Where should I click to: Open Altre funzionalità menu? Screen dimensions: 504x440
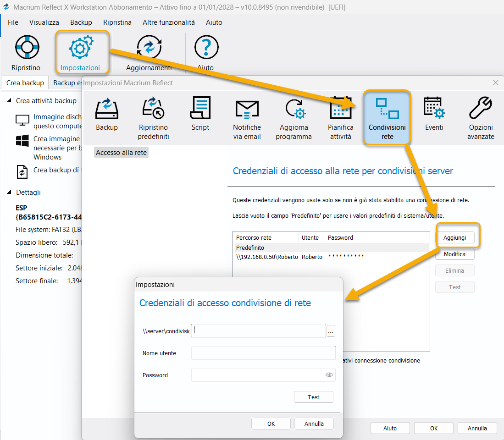click(169, 22)
